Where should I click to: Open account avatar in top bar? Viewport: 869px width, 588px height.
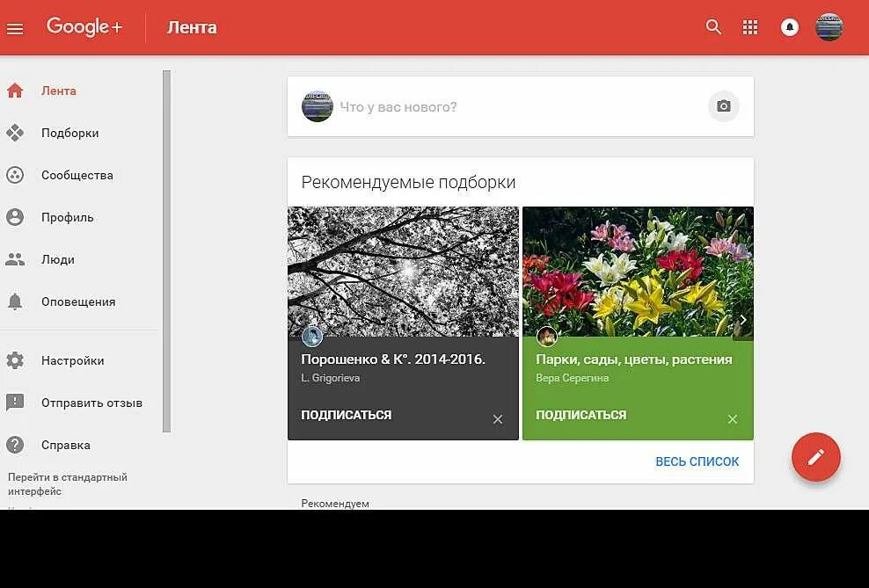pos(829,26)
